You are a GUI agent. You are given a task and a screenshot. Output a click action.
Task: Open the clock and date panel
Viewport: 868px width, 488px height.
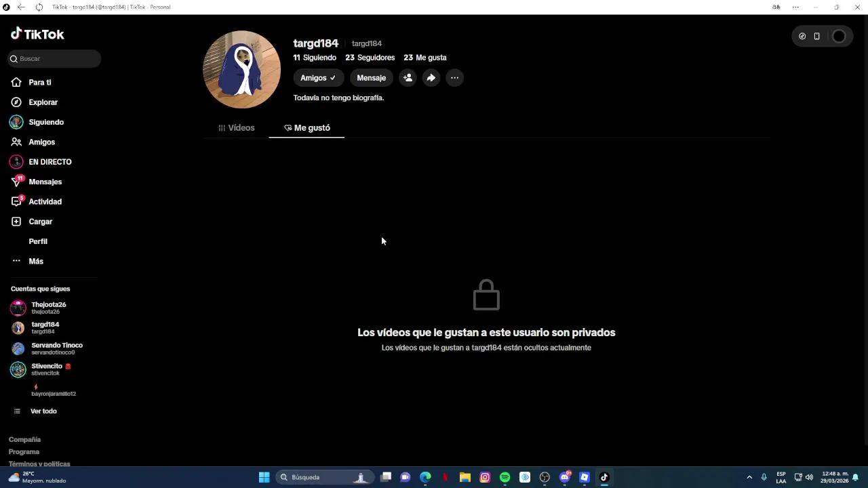[835, 477]
